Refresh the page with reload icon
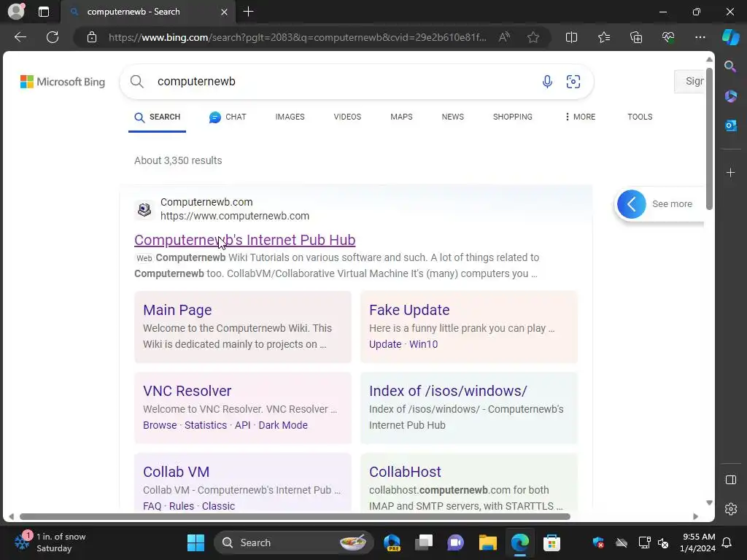 click(53, 37)
